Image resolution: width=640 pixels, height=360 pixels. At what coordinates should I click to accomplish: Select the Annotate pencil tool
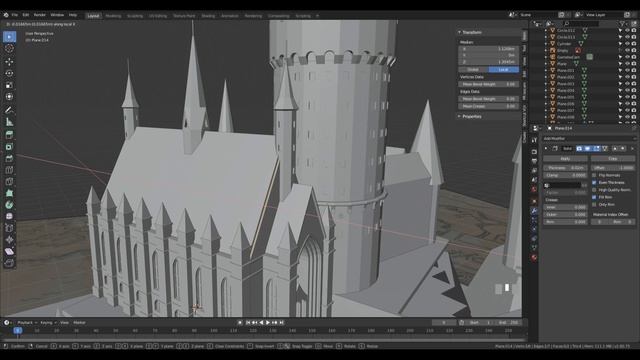coord(9,110)
